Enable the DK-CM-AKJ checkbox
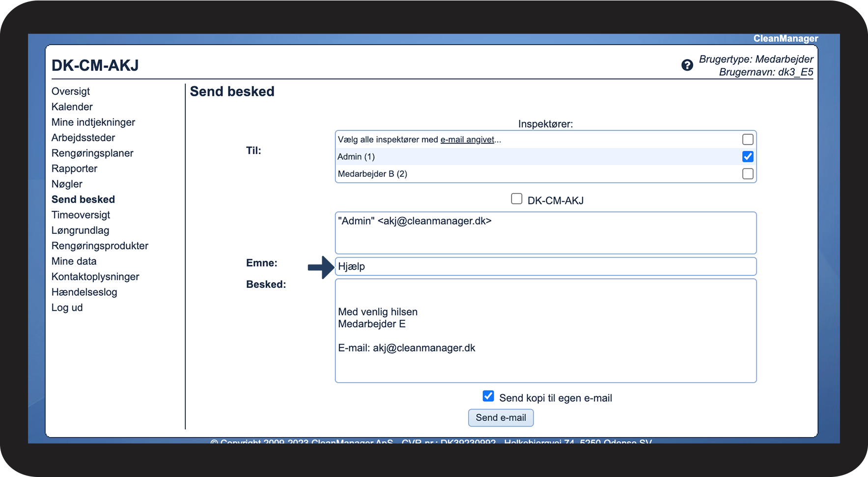 point(516,199)
